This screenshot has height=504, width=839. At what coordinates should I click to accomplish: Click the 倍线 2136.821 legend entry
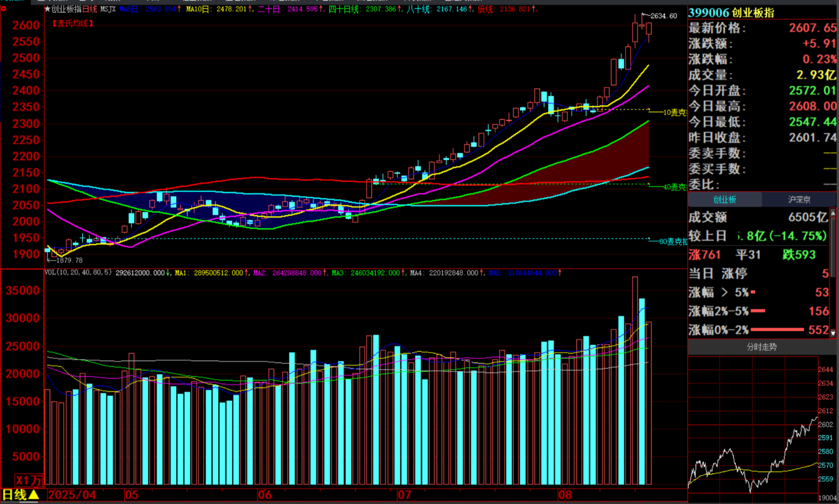(507, 9)
